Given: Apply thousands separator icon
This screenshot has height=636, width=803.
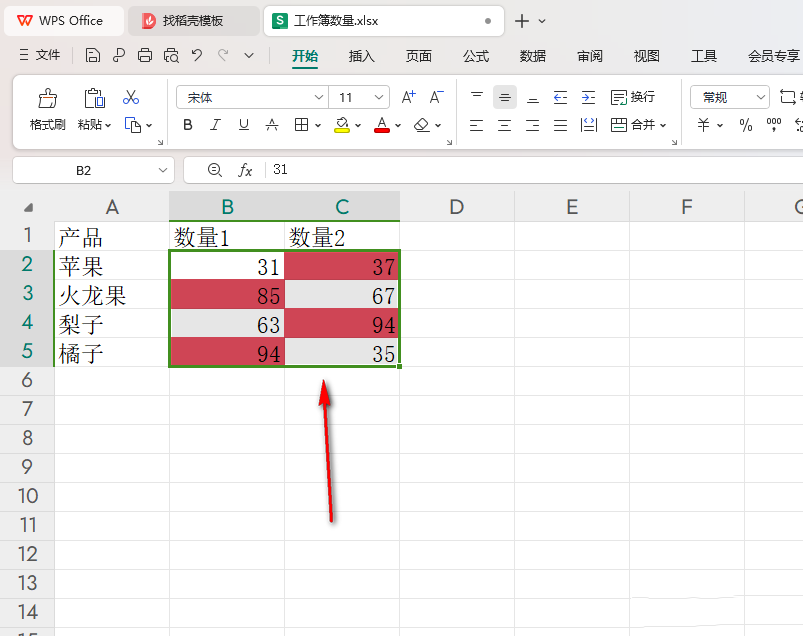Looking at the screenshot, I should 774,125.
